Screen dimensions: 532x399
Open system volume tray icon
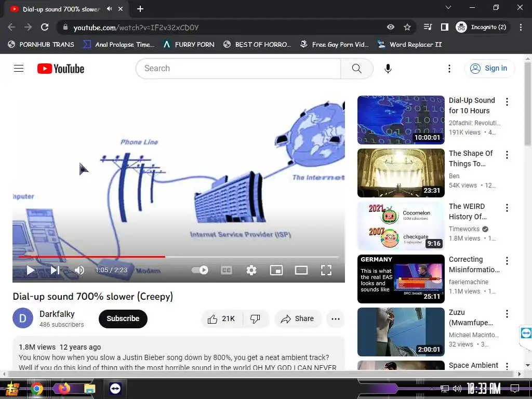(x=457, y=389)
